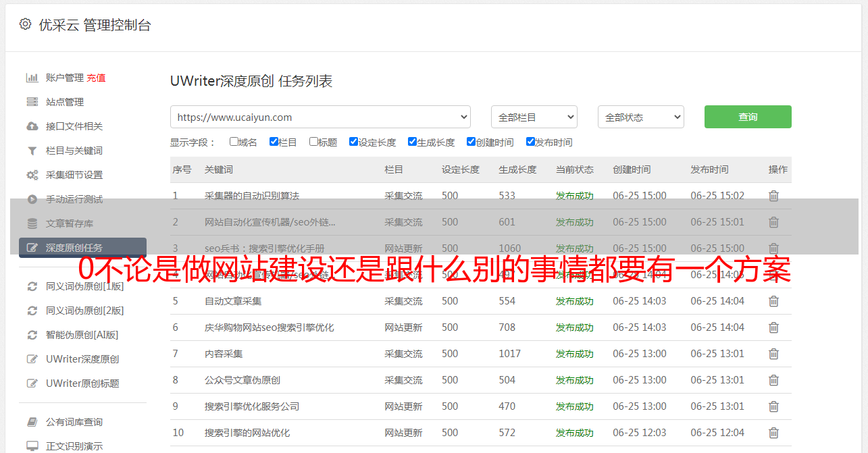The image size is (868, 453).
Task: Uncheck the 栏目 display field checkbox
Action: tap(274, 142)
